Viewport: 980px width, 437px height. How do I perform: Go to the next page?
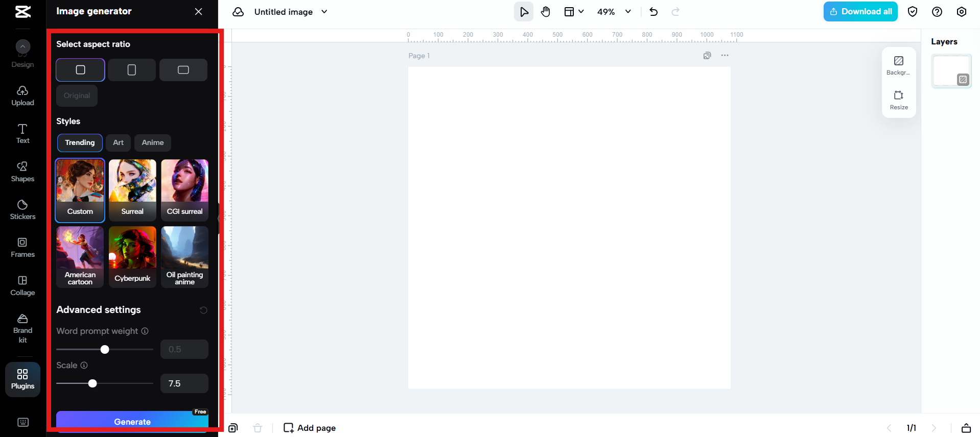pyautogui.click(x=934, y=428)
